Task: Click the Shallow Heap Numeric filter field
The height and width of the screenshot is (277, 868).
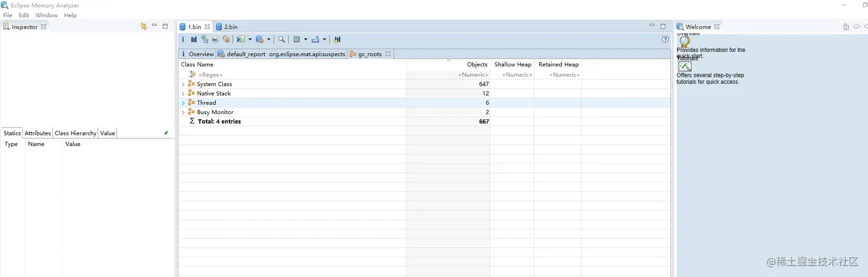Action: tap(512, 75)
